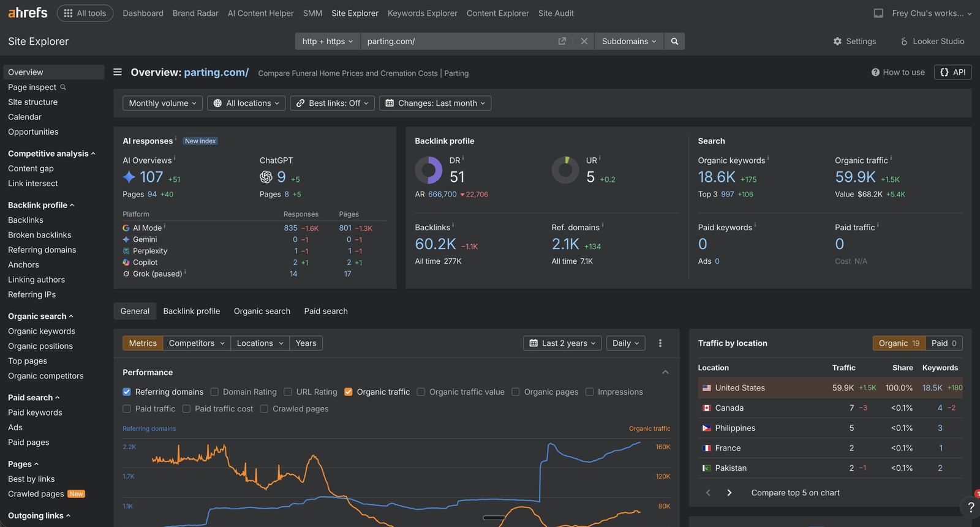Switch to Backlink profile tab
The height and width of the screenshot is (527, 980).
[192, 311]
